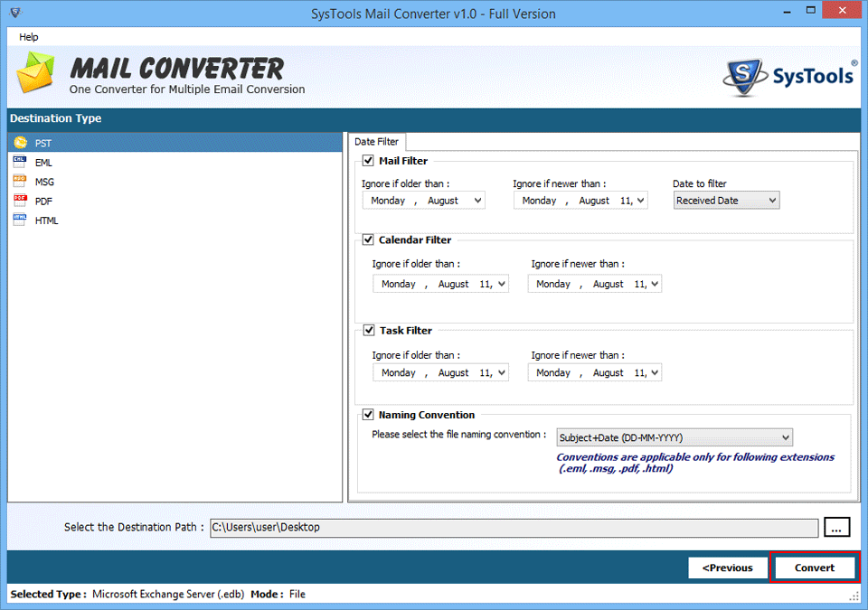
Task: Click the title bar app icon
Action: (x=14, y=14)
